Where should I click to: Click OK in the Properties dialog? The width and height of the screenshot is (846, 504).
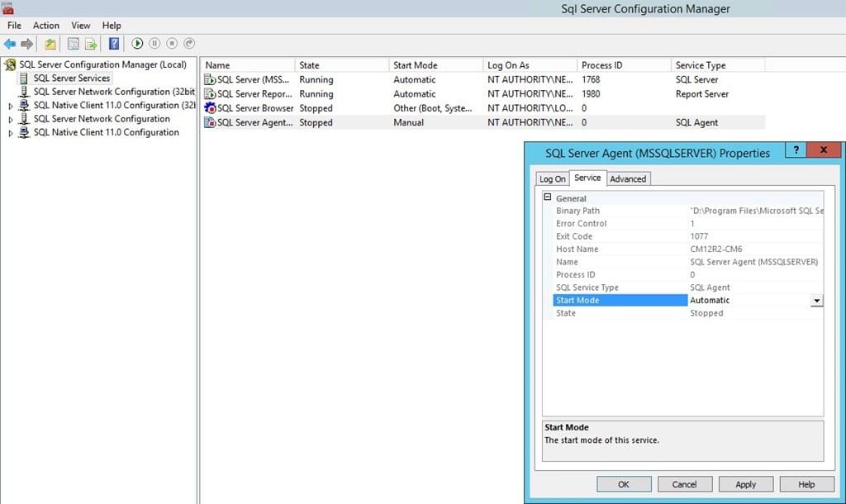624,484
